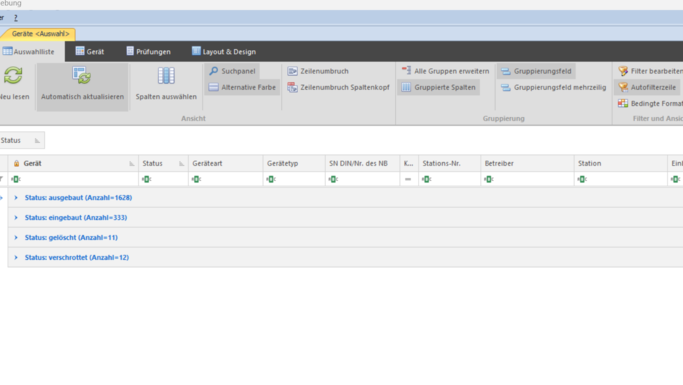Open the Layout & Design tab
The height and width of the screenshot is (385, 683).
point(223,51)
